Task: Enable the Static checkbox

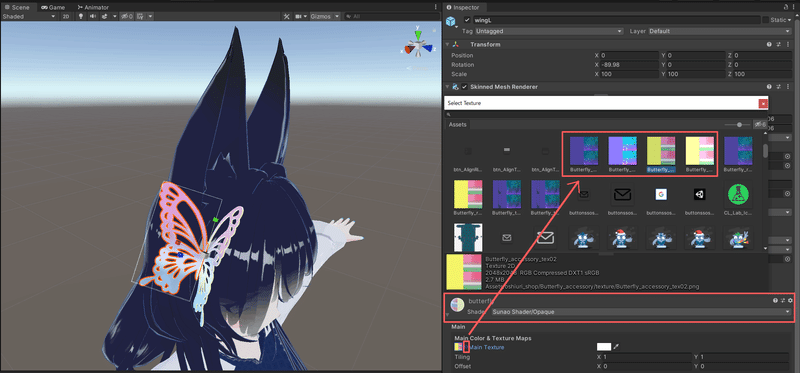Action: [x=765, y=20]
